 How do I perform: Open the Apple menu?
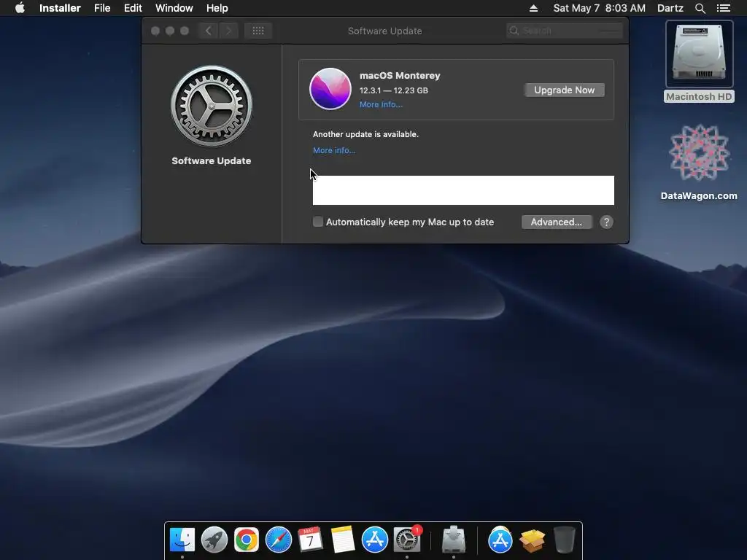[20, 8]
